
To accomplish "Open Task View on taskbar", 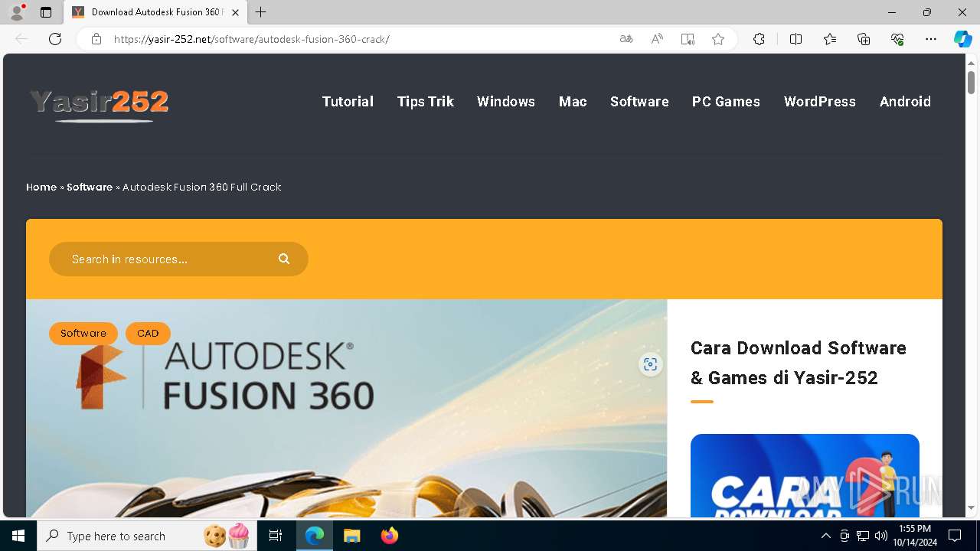I will pyautogui.click(x=276, y=536).
